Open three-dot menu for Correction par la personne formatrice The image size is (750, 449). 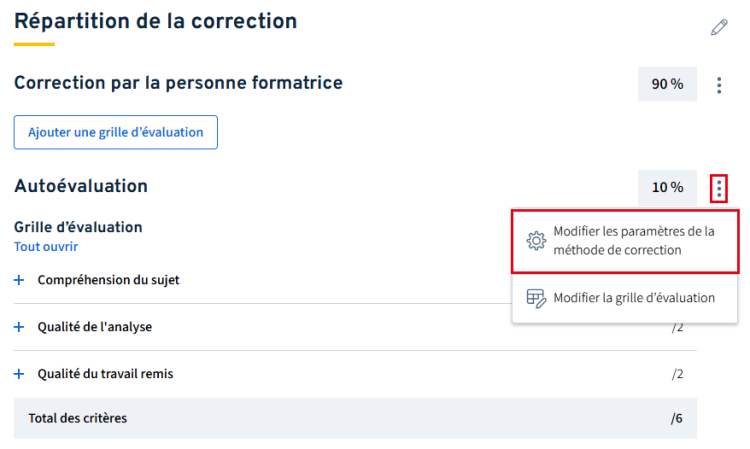tap(718, 85)
